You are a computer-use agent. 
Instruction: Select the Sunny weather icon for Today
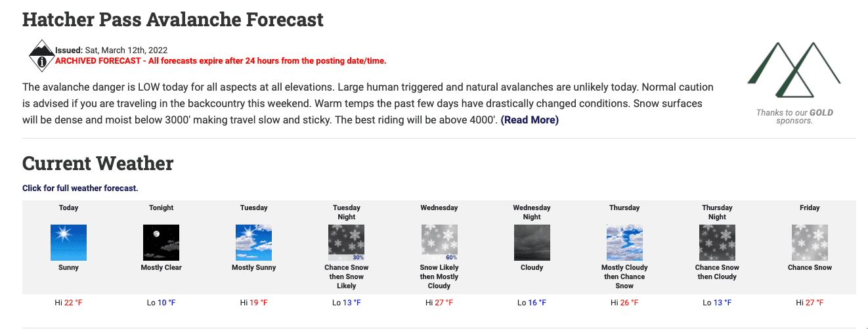coord(68,242)
